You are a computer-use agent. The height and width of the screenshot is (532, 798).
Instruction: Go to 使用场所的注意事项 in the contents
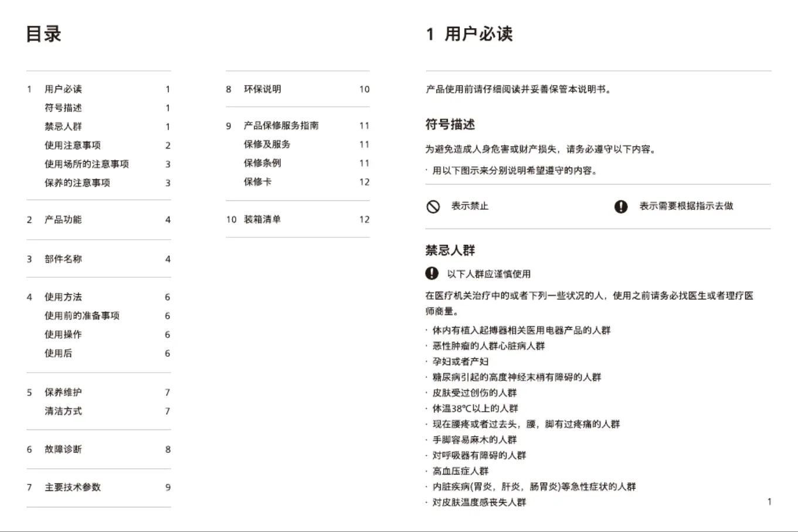click(x=87, y=164)
